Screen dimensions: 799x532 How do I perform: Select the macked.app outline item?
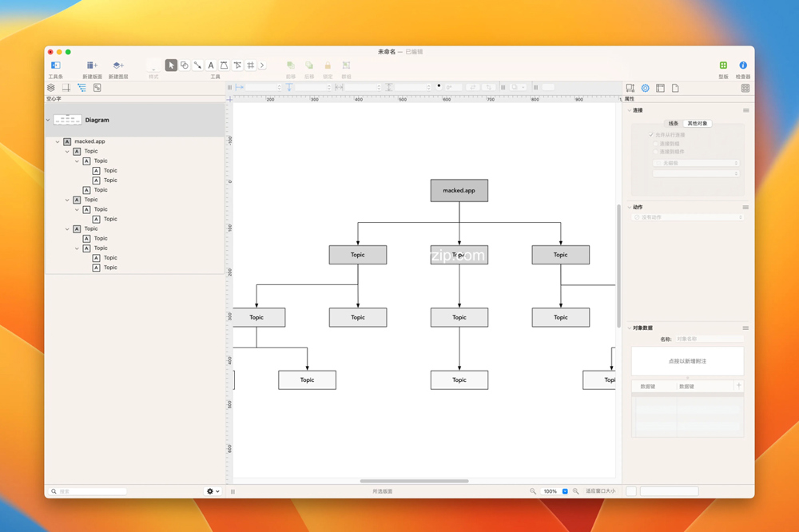tap(89, 141)
